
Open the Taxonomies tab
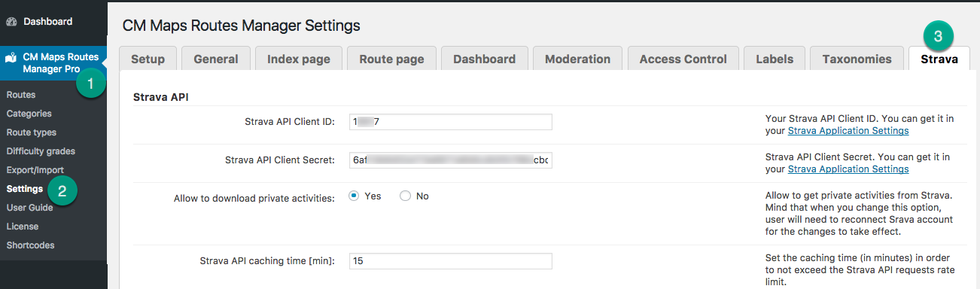tap(857, 59)
